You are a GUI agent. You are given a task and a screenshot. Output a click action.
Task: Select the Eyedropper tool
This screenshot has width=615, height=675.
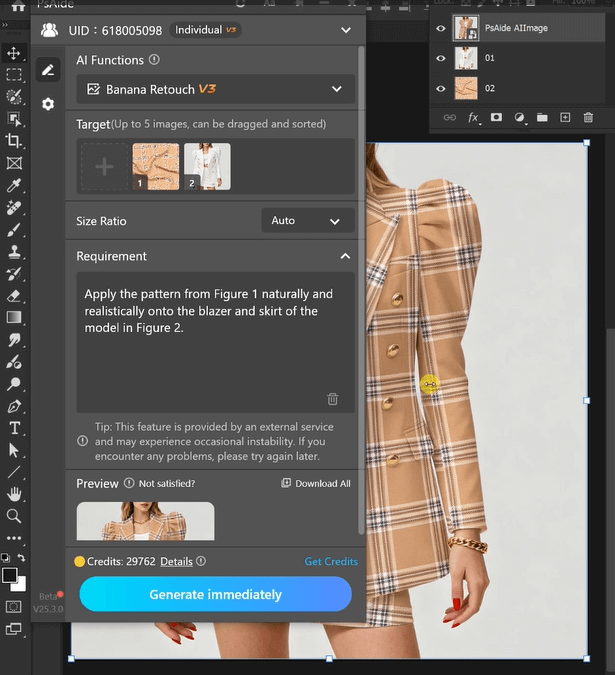pos(14,185)
